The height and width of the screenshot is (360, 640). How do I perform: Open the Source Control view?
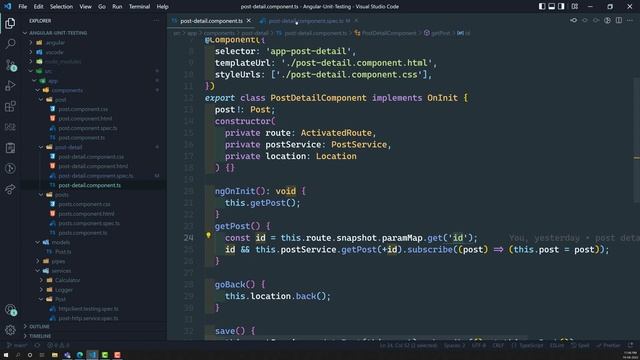click(10, 65)
